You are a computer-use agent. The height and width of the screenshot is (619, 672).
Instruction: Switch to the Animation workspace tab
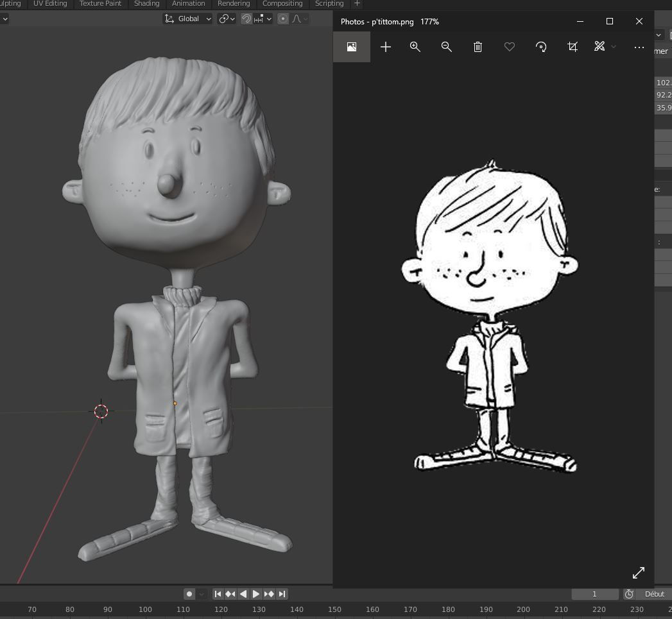pyautogui.click(x=189, y=4)
